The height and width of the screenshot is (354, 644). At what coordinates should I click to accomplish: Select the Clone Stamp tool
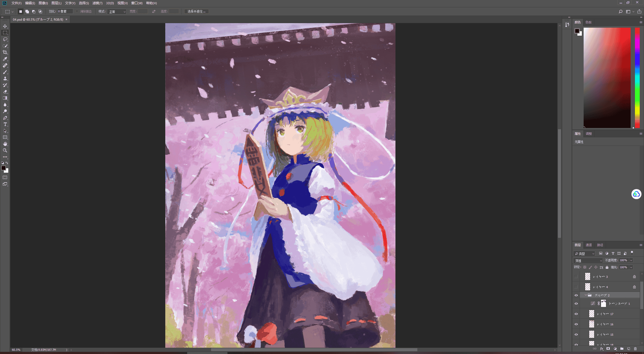(5, 78)
